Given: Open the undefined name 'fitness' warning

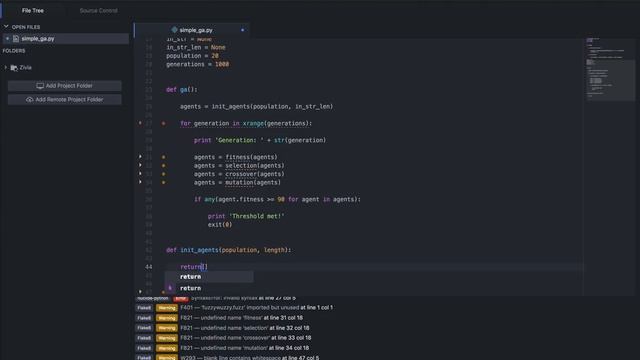Looking at the screenshot, I should (242, 318).
